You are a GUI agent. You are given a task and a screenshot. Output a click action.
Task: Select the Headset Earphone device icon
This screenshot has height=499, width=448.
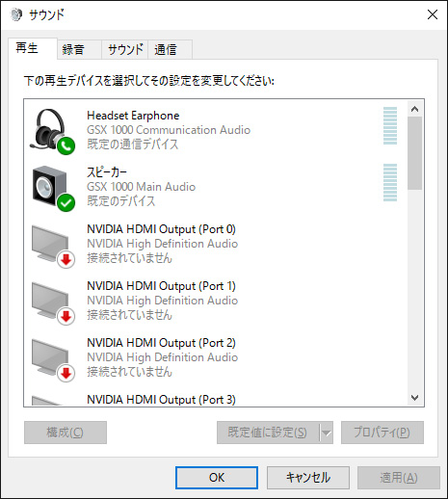pos(52,131)
